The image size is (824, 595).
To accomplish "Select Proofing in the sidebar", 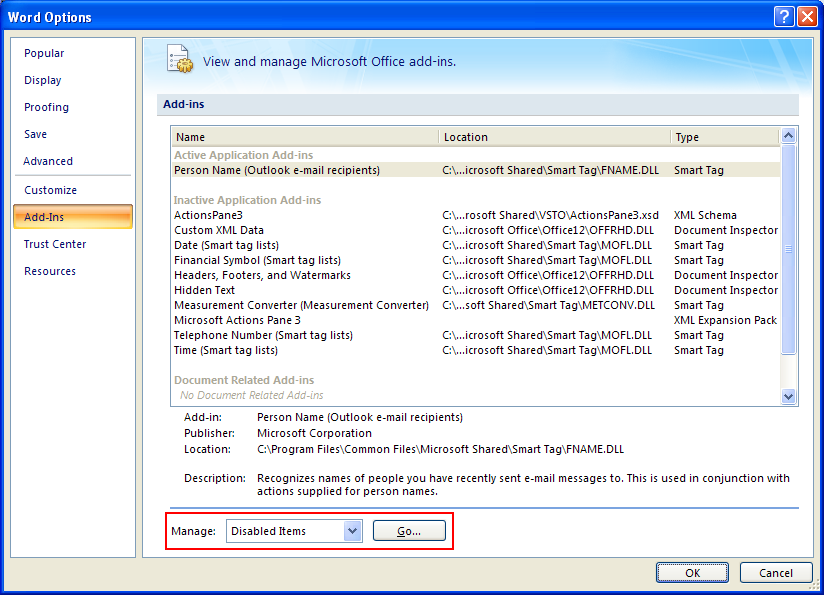I will [47, 108].
